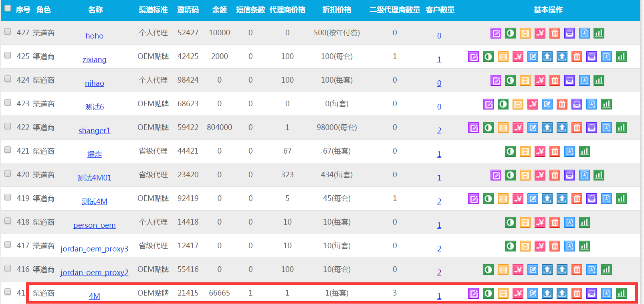Open the green bar chart icon for nihao
The image size is (644, 304).
[599, 81]
